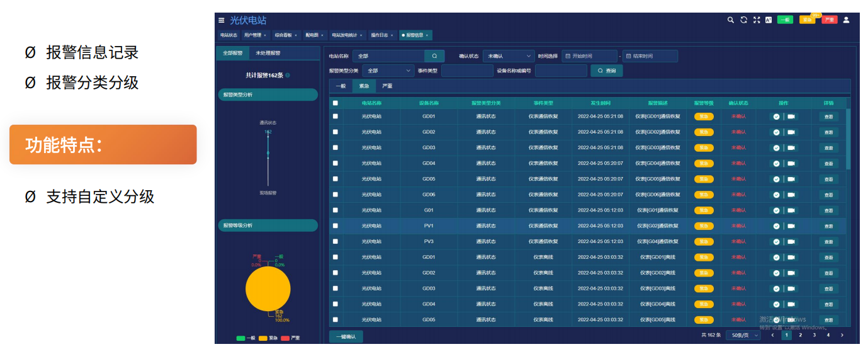Open video camera icon for GD02 first row
This screenshot has width=868, height=354.
tap(791, 132)
